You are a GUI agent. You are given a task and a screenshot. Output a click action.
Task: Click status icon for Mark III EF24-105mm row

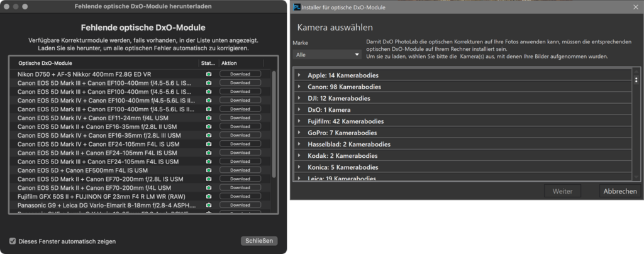[209, 161]
